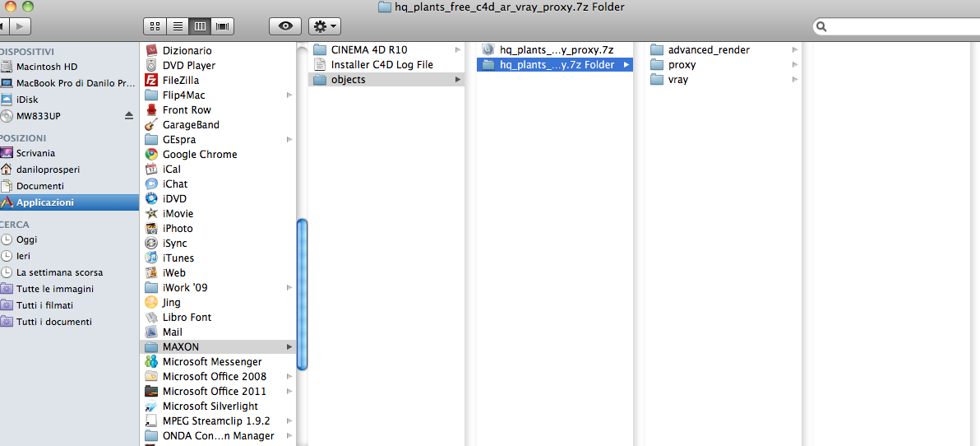
Task: Select the iMovie application
Action: tap(178, 213)
